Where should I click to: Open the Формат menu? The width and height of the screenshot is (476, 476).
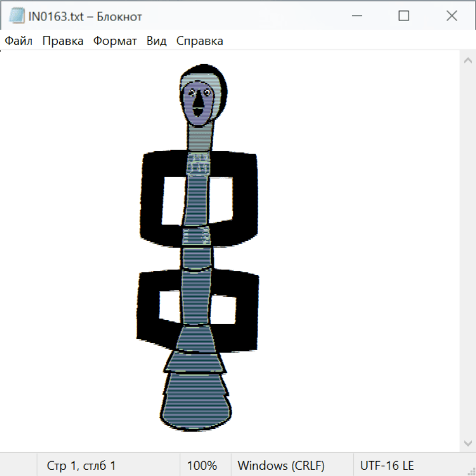click(x=115, y=41)
